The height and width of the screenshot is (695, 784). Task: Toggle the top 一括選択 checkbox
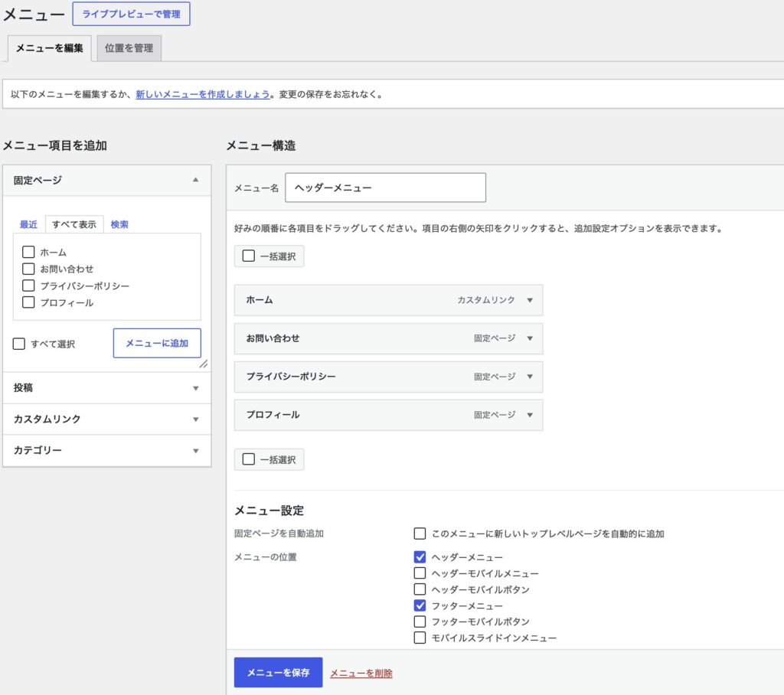249,256
